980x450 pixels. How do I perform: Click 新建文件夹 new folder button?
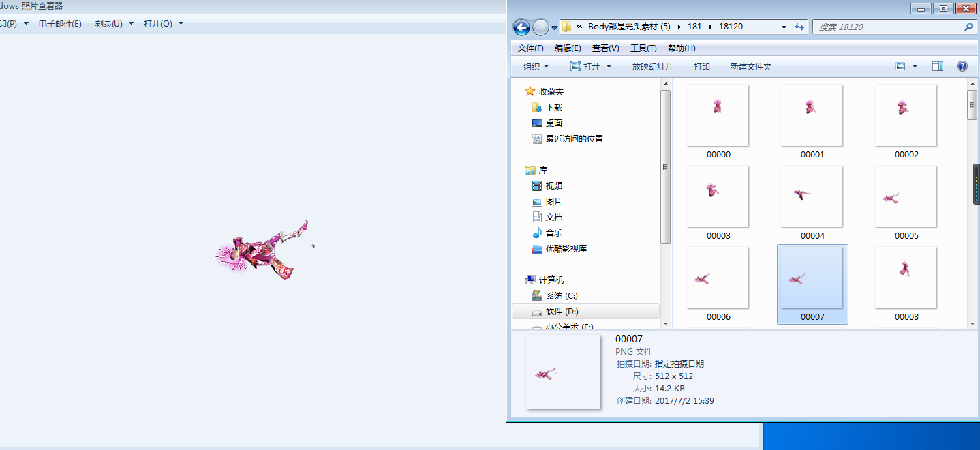coord(751,67)
